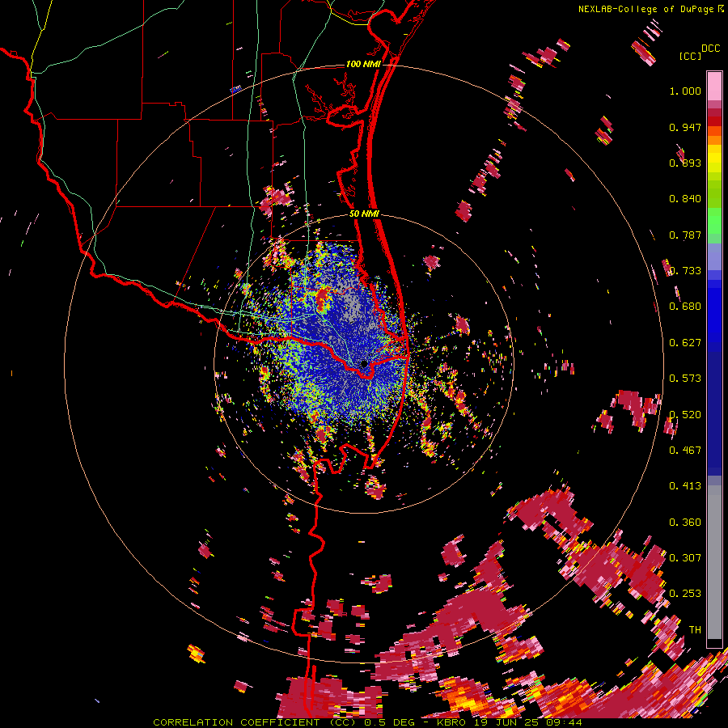The image size is (728, 728).
Task: Click the 0.307 legend value
Action: [x=685, y=558]
